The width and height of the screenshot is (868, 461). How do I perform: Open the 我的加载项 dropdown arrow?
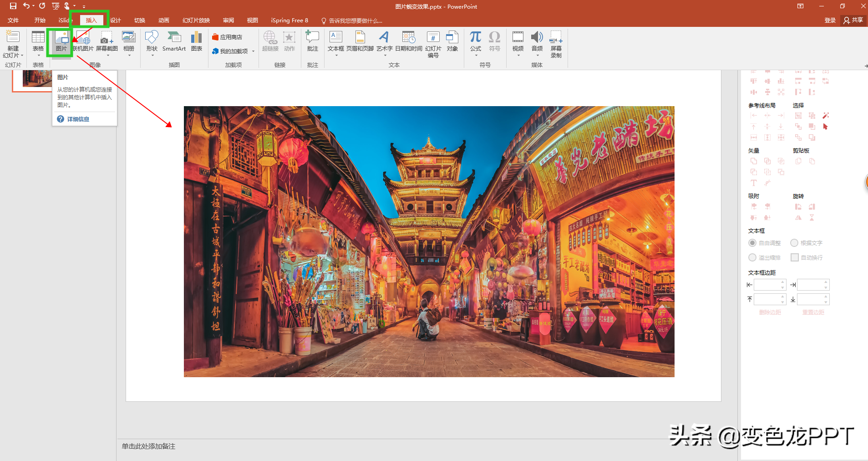point(253,51)
